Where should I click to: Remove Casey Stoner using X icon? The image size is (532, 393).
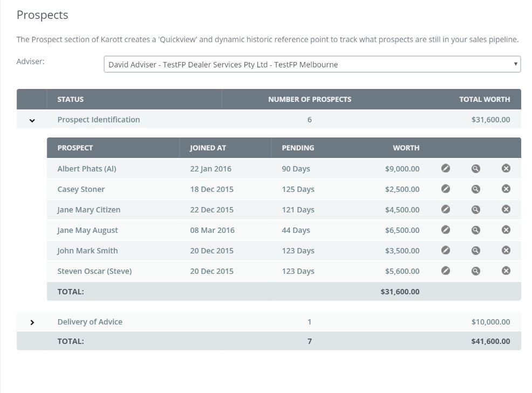tap(506, 189)
